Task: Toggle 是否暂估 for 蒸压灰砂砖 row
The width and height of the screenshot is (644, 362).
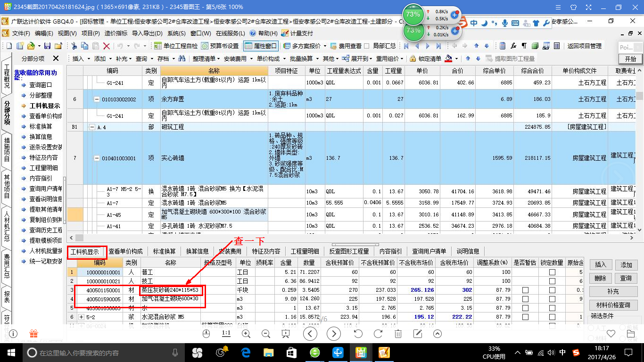Action: click(526, 290)
